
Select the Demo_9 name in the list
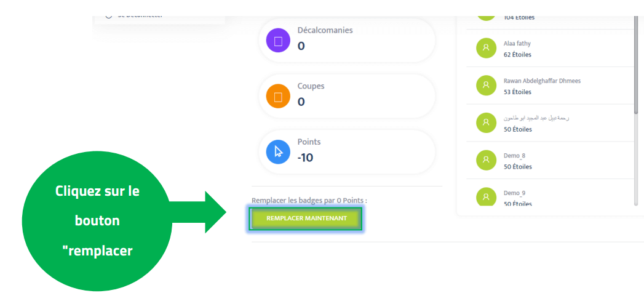click(514, 193)
